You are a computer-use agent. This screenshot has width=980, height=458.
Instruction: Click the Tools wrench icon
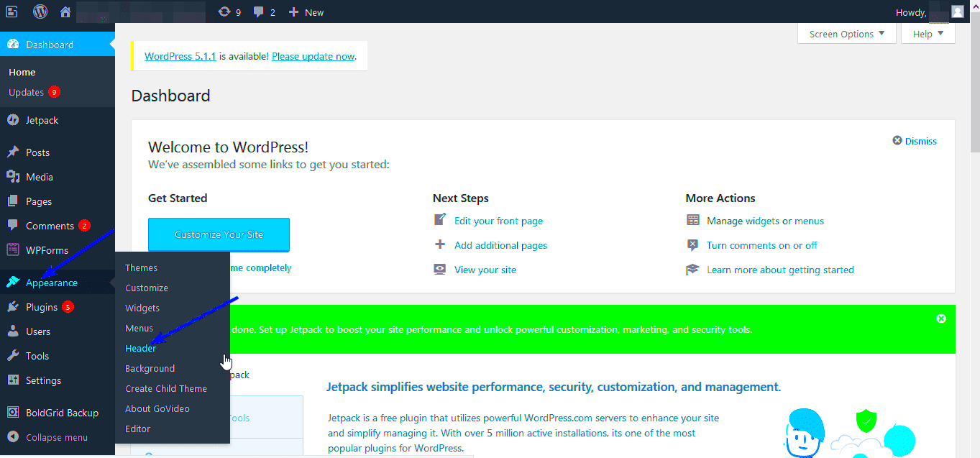pyautogui.click(x=13, y=356)
